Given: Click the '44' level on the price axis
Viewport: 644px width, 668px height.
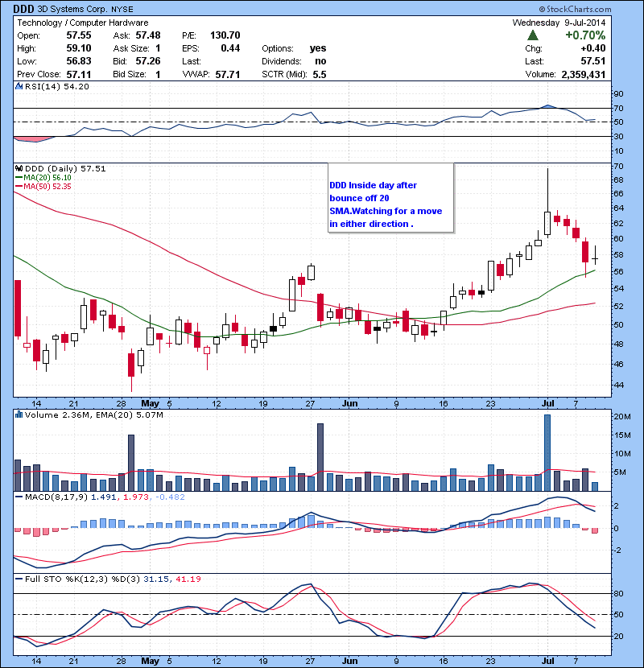Looking at the screenshot, I should pyautogui.click(x=618, y=386).
